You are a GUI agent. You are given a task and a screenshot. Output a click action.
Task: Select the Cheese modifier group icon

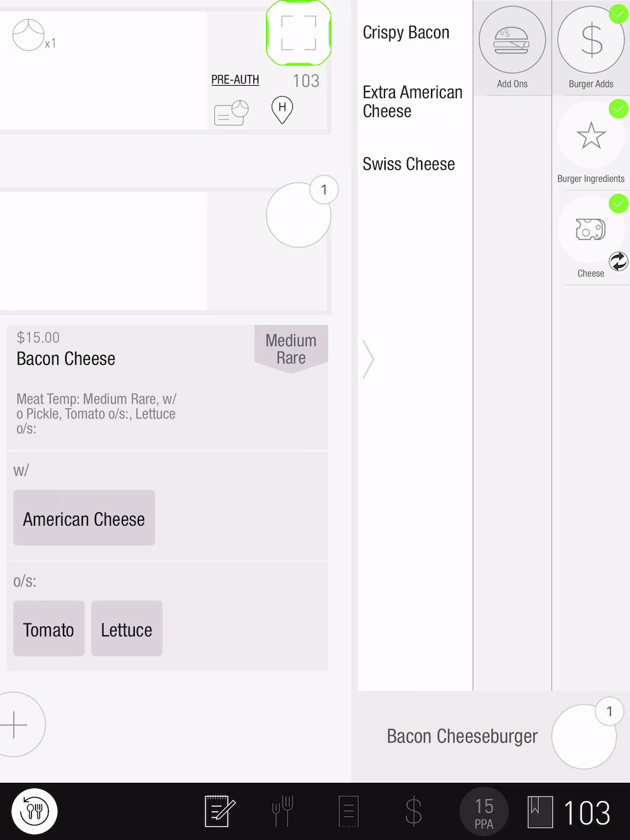(591, 230)
